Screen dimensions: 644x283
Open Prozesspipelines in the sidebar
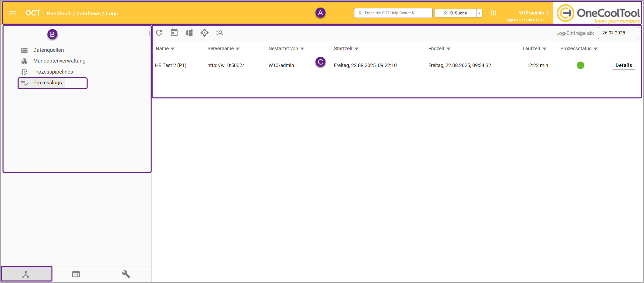53,72
